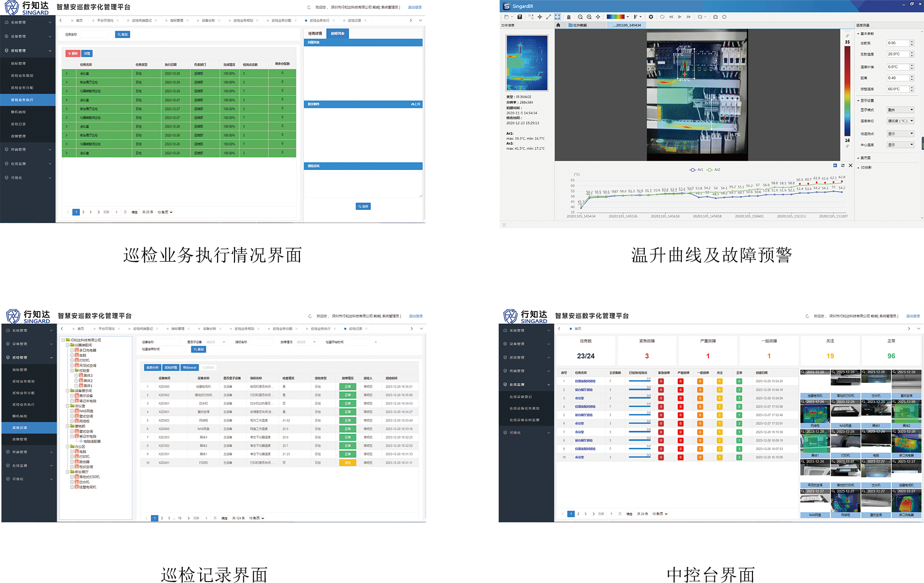Image resolution: width=924 pixels, height=583 pixels.
Task: Rewind playback in SingardIR toolbar
Action: coord(671,17)
